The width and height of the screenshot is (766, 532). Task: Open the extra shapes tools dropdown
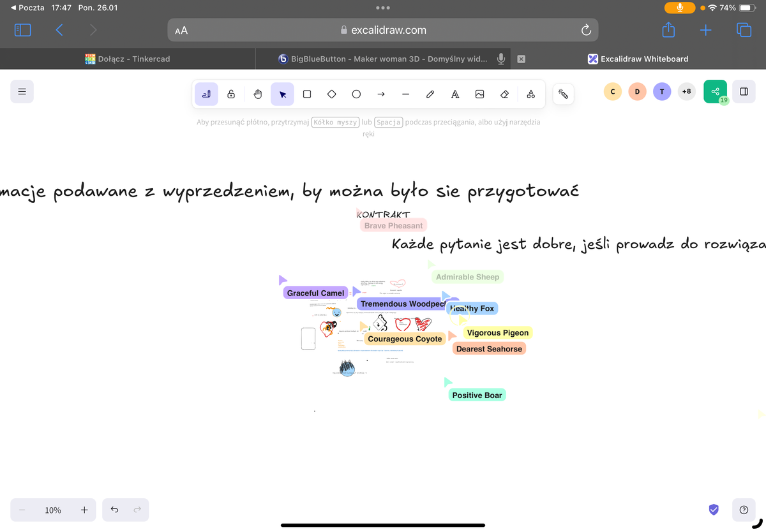[x=530, y=94]
